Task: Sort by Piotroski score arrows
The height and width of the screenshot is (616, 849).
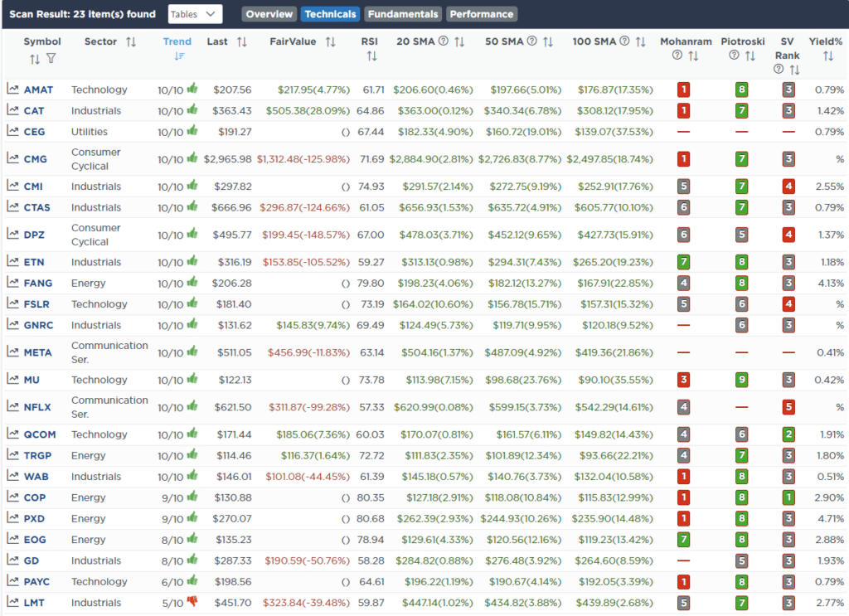Action: [750, 56]
